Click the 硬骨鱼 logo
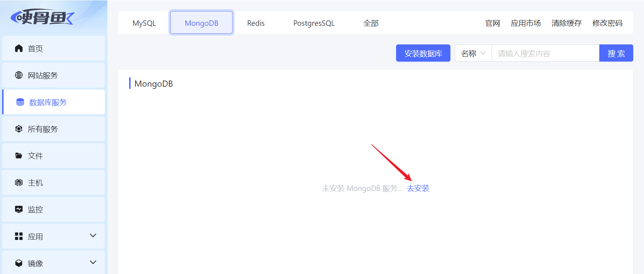The height and width of the screenshot is (274, 644). click(x=43, y=17)
